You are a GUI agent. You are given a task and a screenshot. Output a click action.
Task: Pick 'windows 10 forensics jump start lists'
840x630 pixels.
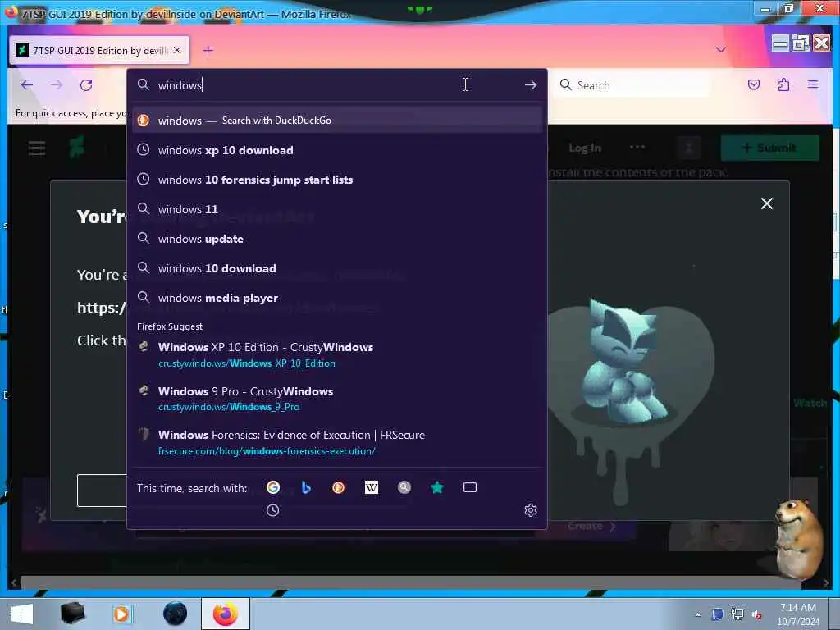coord(337,180)
